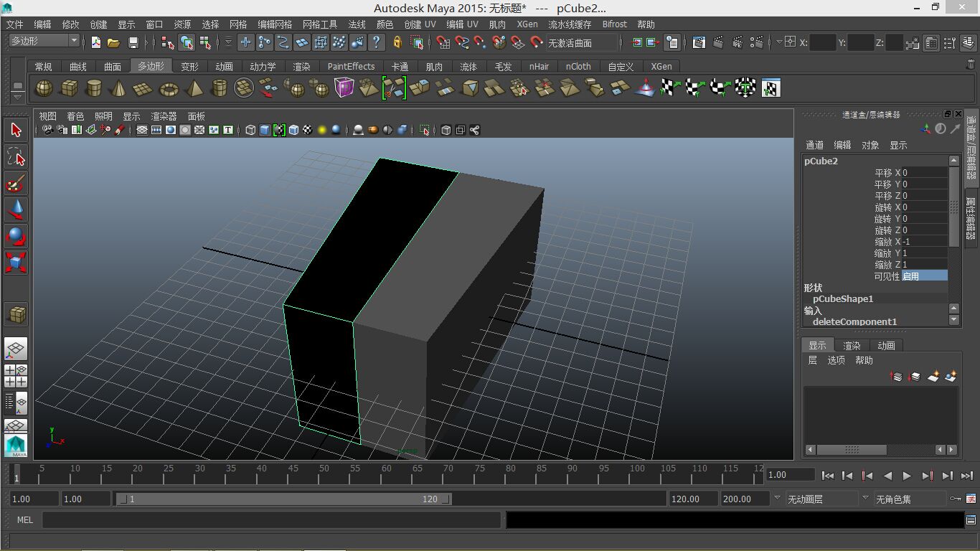Expand the deleteComponent1 input node

click(x=854, y=321)
